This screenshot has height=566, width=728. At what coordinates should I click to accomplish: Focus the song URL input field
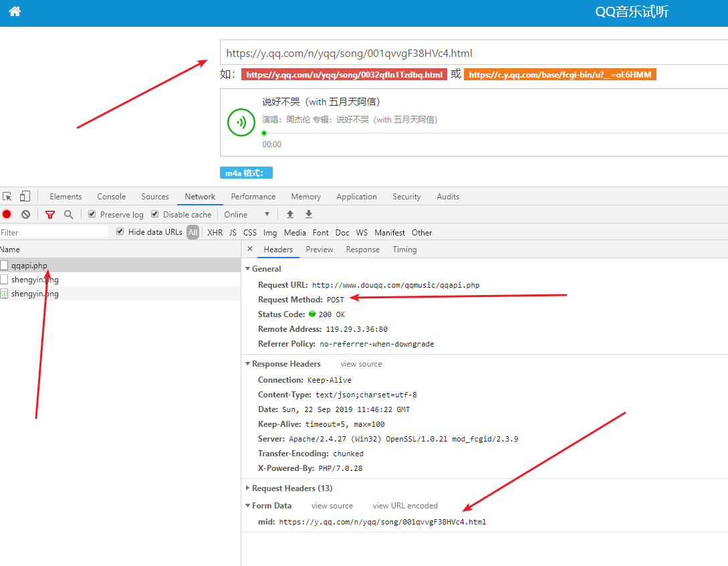point(473,52)
